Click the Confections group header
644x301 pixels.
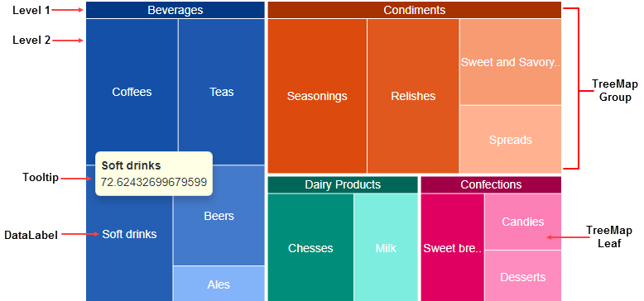click(x=491, y=184)
